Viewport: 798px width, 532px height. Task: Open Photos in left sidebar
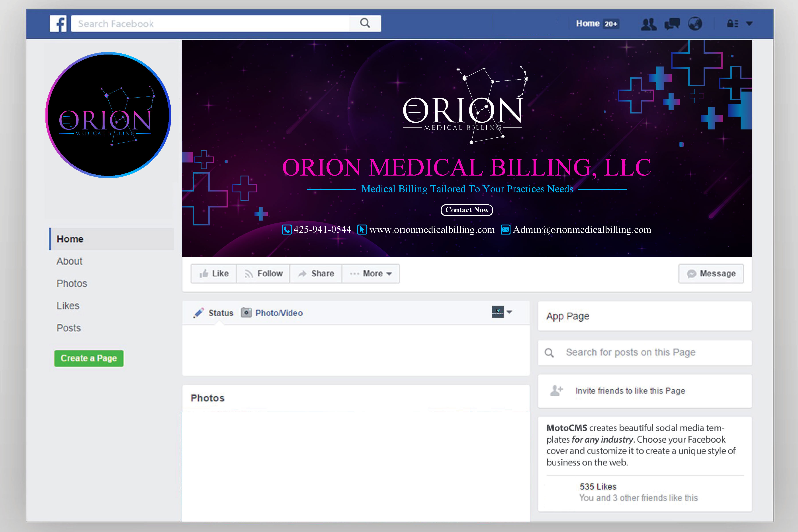pos(72,284)
